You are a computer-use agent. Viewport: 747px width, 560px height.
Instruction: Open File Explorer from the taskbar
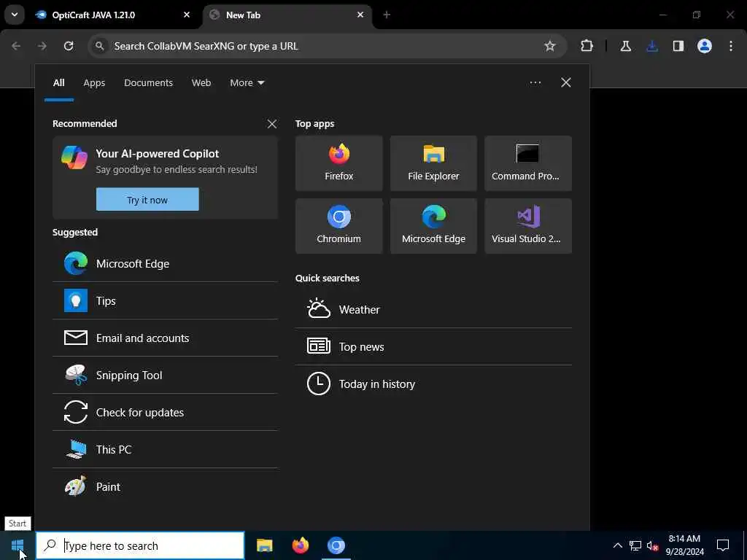pyautogui.click(x=264, y=545)
